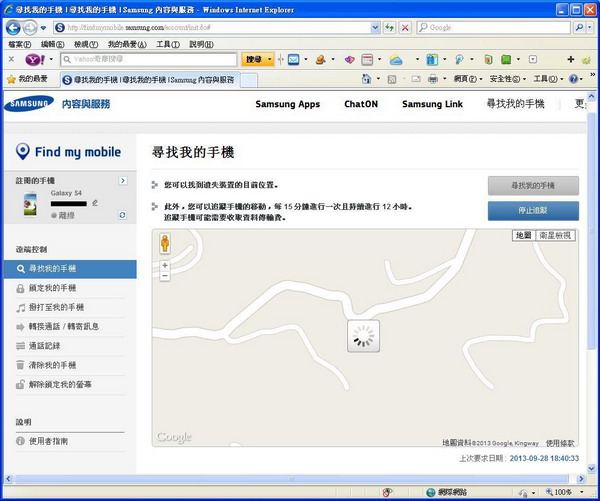Open ChatON nav link
Viewport: 600px width, 501px height.
click(x=361, y=104)
